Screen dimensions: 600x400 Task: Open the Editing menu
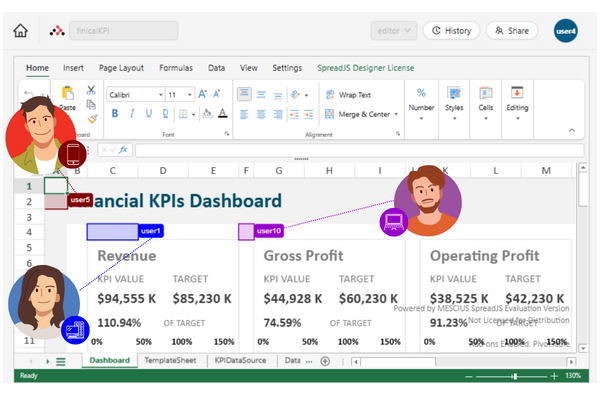[x=517, y=103]
